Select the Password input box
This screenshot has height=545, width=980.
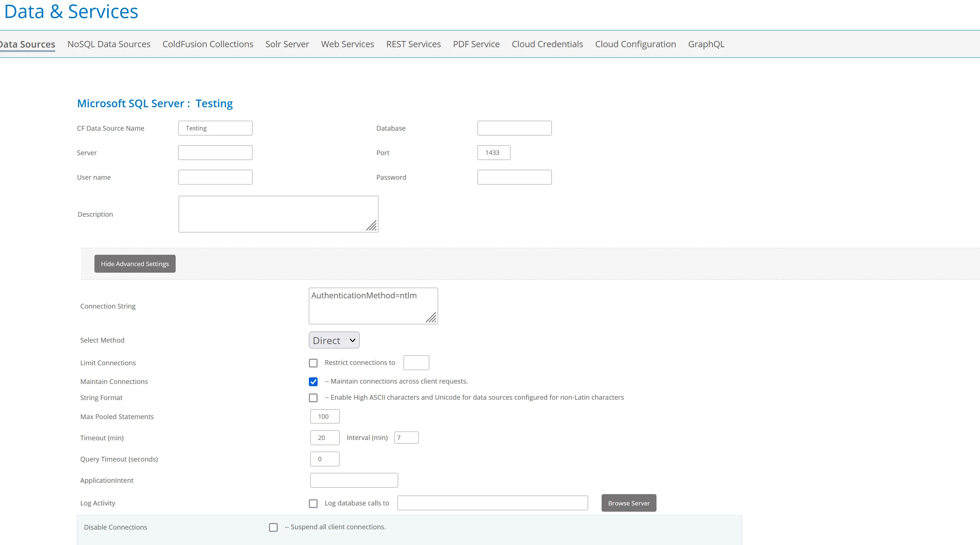click(515, 178)
